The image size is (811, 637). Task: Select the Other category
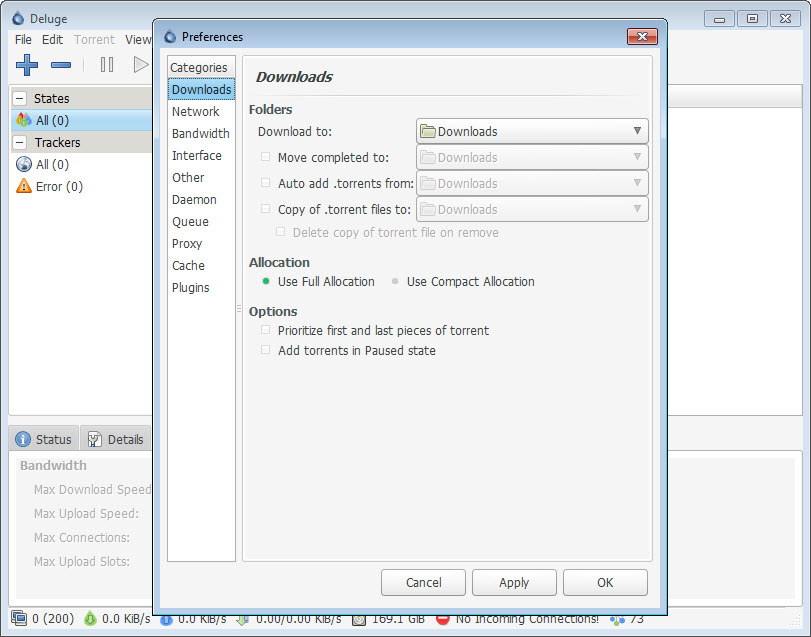[x=201, y=178]
